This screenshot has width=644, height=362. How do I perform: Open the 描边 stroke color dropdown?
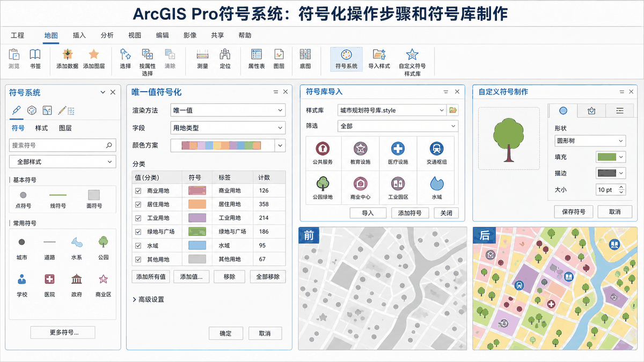tap(611, 173)
